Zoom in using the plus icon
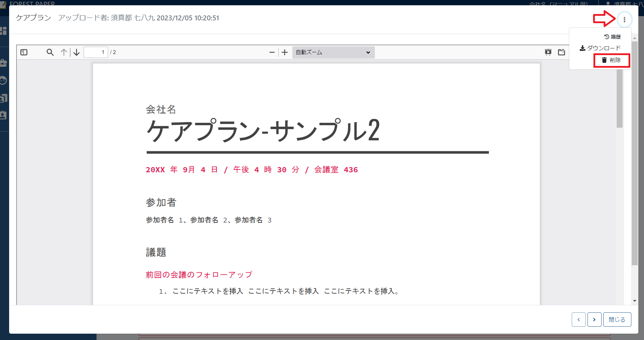644x340 pixels. point(285,52)
